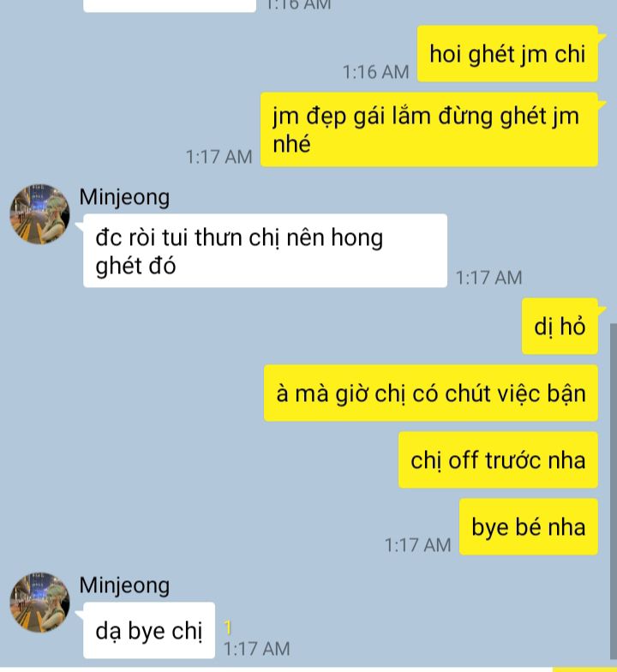Tap the upper Minjeong sender name
This screenshot has width=617, height=672.
point(124,197)
